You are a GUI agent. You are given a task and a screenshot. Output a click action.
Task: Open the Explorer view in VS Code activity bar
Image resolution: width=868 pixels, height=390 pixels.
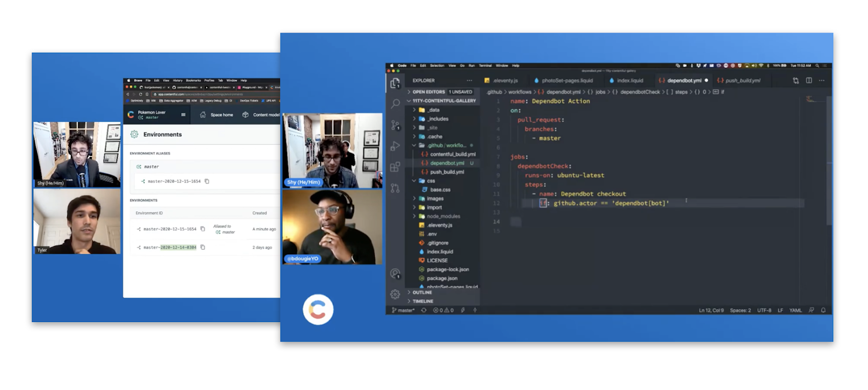tap(395, 83)
